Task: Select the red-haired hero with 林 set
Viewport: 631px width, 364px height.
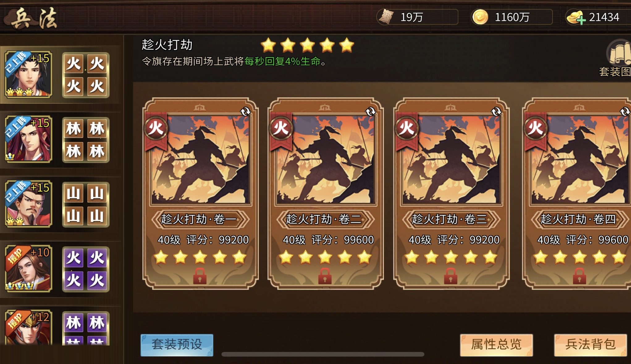Action: pos(28,139)
